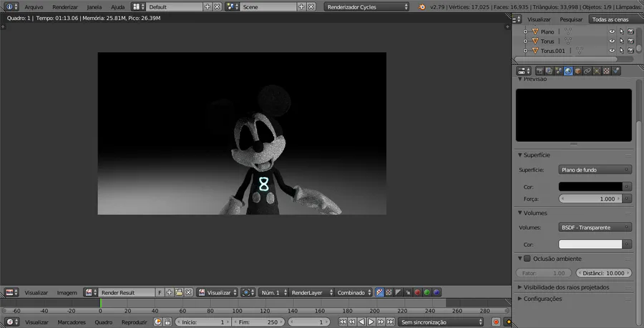The width and height of the screenshot is (644, 328).
Task: Open the Outliner editor type selector
Action: click(517, 19)
